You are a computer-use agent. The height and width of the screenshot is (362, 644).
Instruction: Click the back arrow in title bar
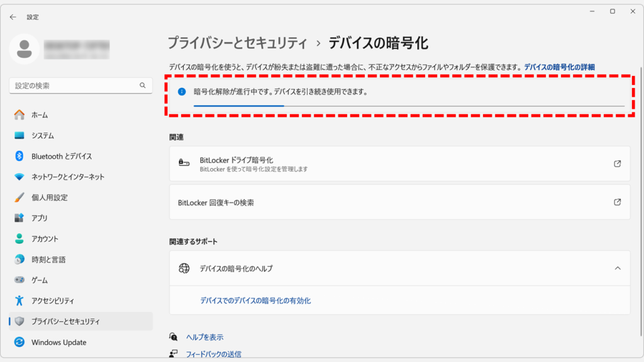(x=13, y=17)
